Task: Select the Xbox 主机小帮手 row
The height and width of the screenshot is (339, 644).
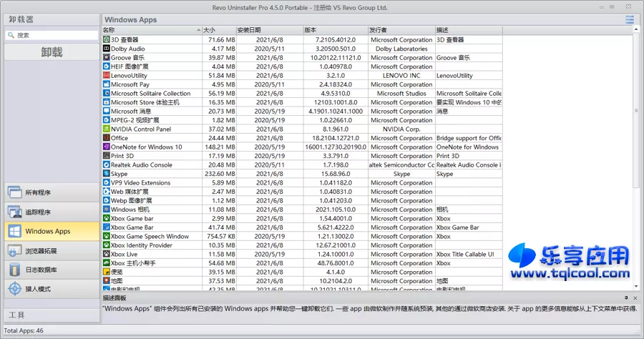Action: (302, 263)
